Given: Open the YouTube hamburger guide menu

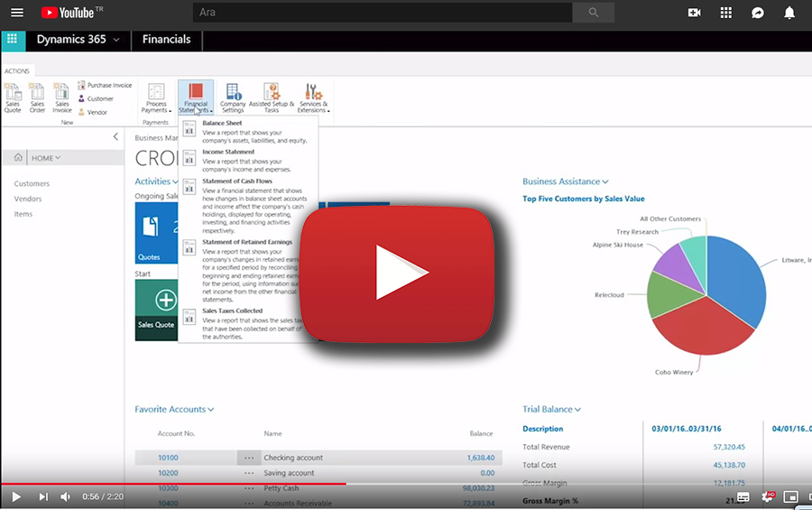Looking at the screenshot, I should (x=17, y=13).
